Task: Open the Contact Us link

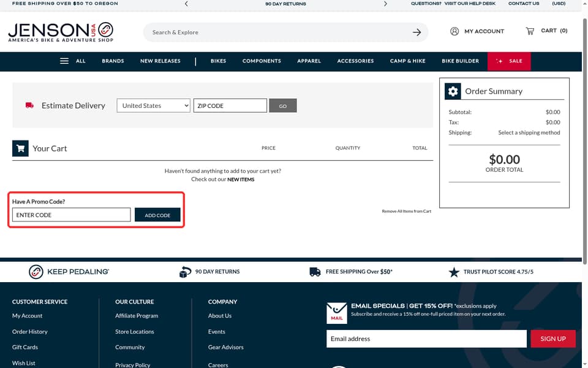Action: 524,4
